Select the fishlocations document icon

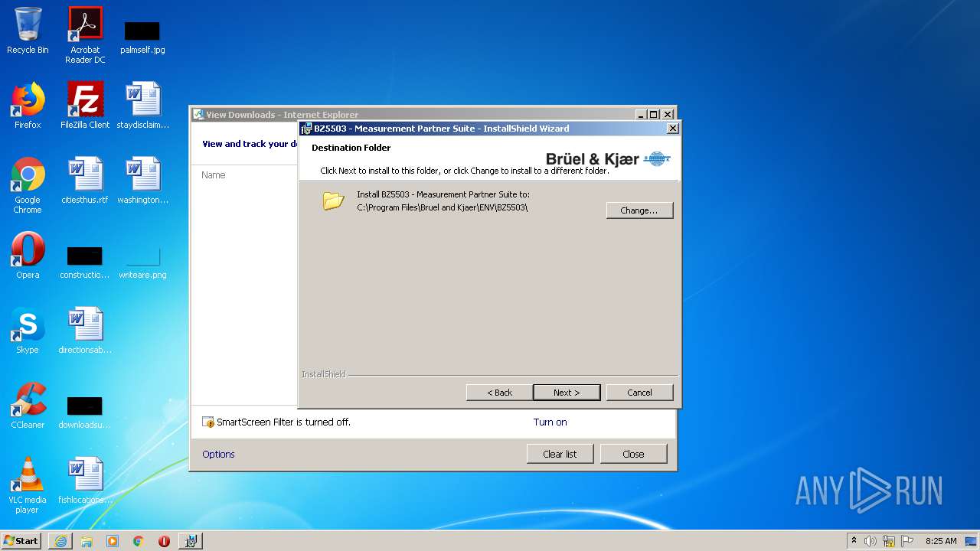click(85, 481)
